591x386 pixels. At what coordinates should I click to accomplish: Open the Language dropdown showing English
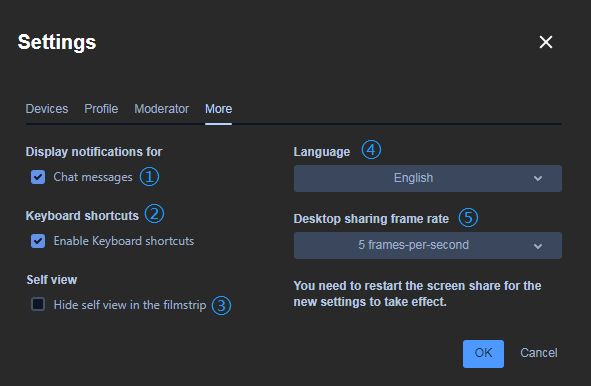pos(428,178)
